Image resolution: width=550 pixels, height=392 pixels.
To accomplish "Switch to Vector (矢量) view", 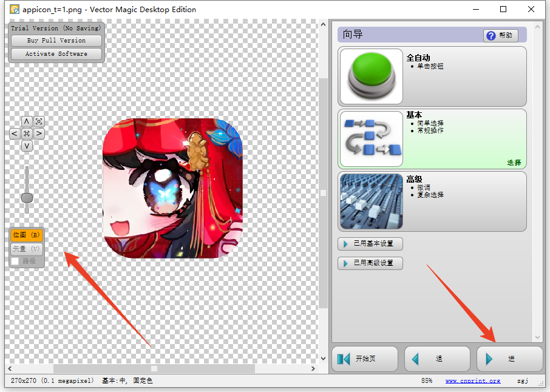I will click(x=27, y=248).
